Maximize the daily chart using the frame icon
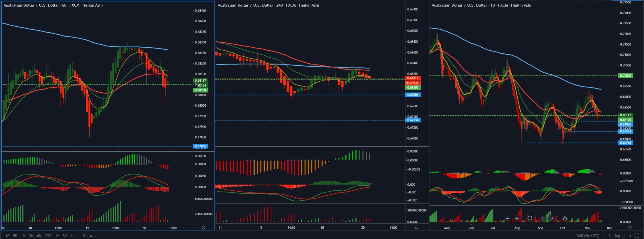This screenshot has height=239, width=644. pyautogui.click(x=530, y=218)
